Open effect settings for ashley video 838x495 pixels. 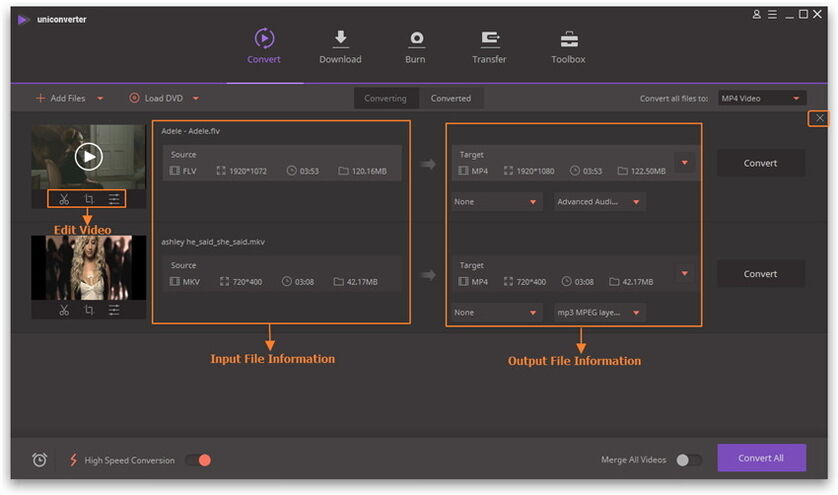tap(114, 310)
